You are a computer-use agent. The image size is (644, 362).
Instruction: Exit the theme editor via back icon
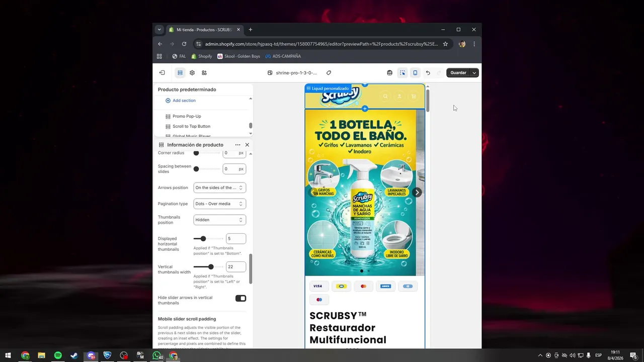point(162,73)
